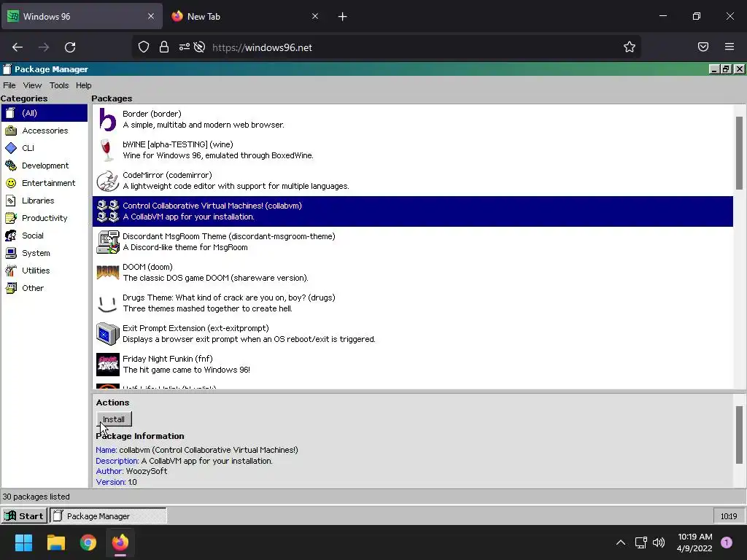Viewport: 747px width, 560px height.
Task: Click the packages list vertical scrollbar thumb
Action: click(740, 153)
